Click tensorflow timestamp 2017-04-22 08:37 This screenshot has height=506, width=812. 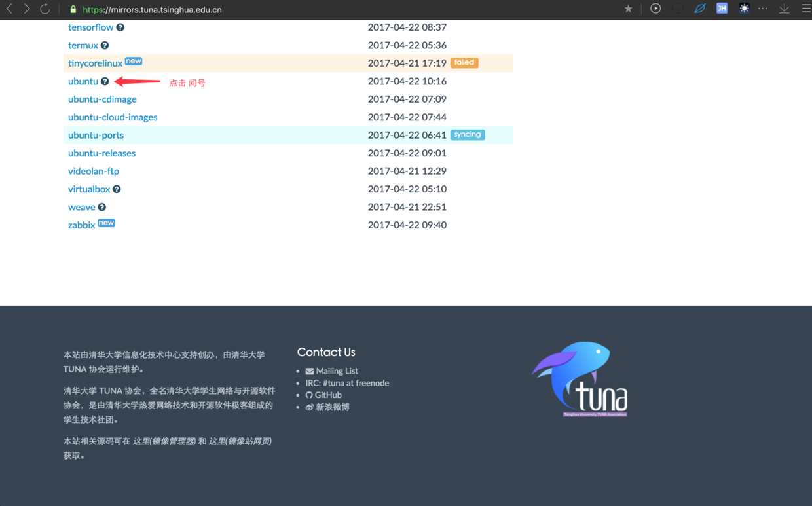point(407,27)
